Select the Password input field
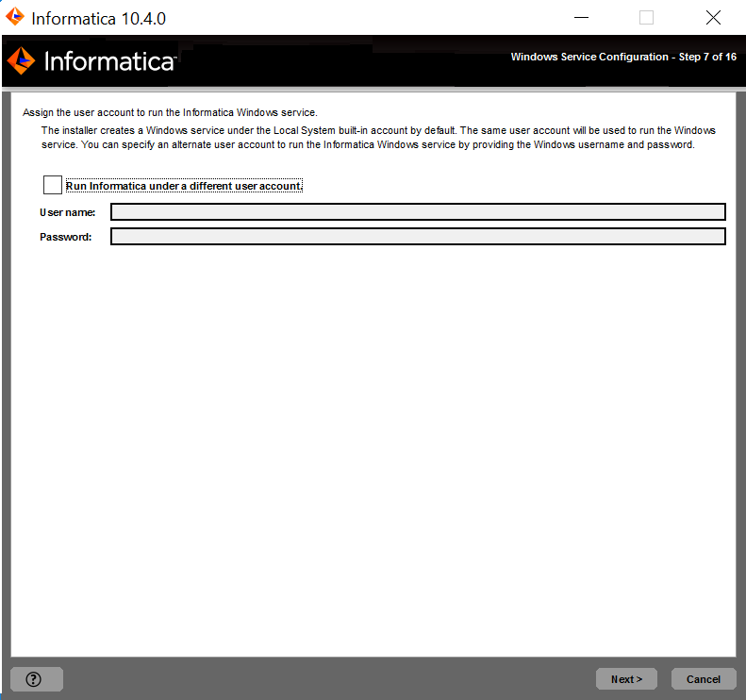746x700 pixels. pos(418,237)
